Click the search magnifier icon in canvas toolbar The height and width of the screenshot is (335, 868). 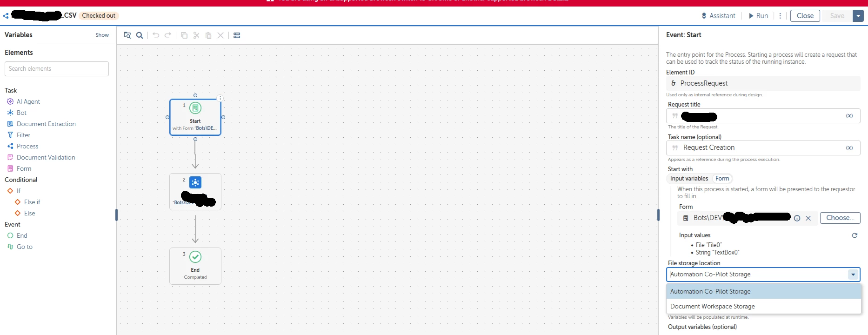point(140,35)
